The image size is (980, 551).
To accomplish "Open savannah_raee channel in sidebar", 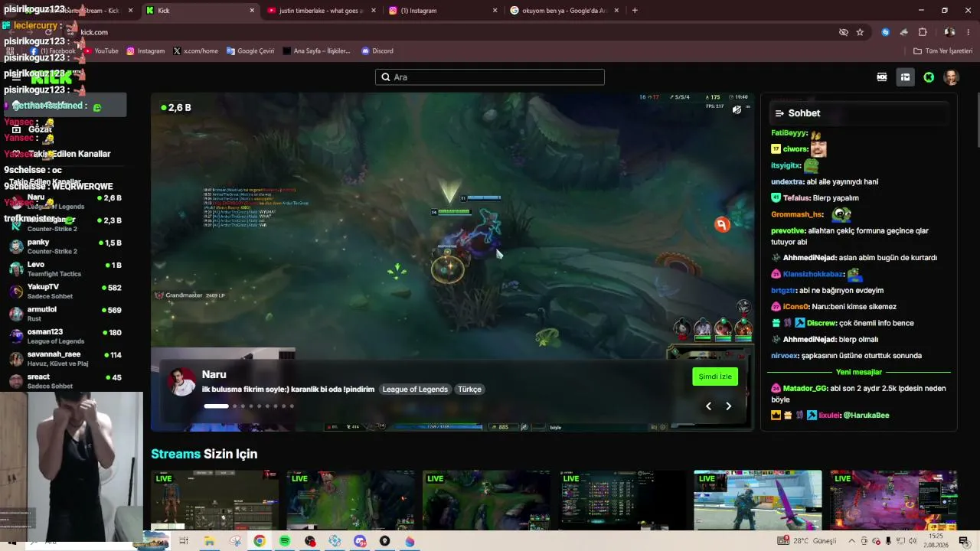I will coord(65,359).
